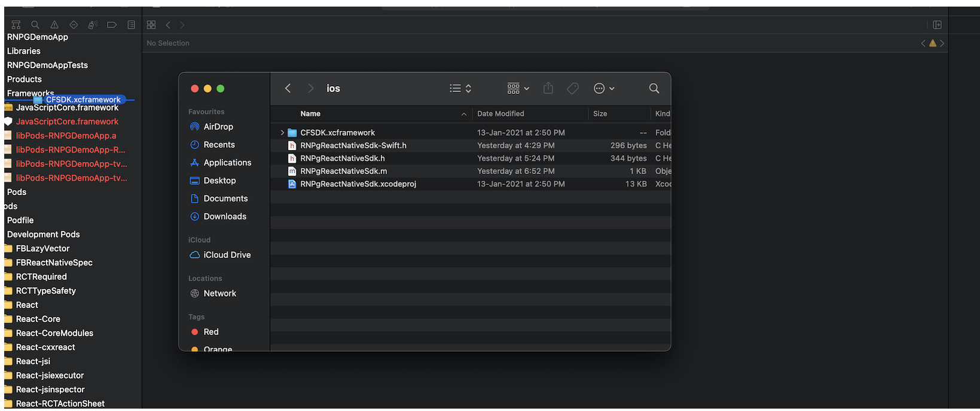Open the Test navigator diamond icon
This screenshot has height=411, width=980.
click(74, 25)
